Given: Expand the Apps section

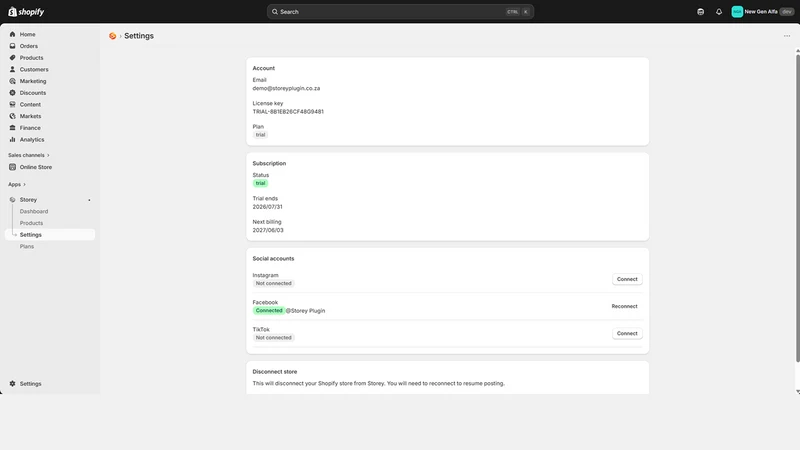Looking at the screenshot, I should pos(17,184).
